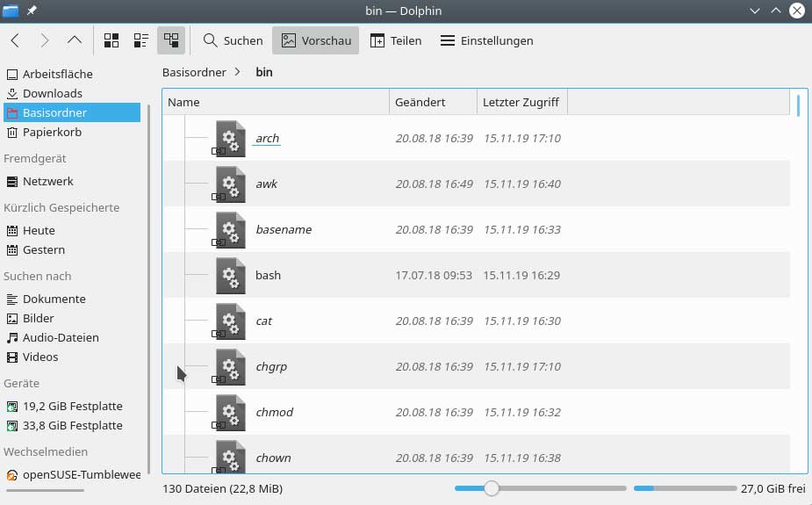Select the cat file icon
This screenshot has height=505, width=812.
pyautogui.click(x=230, y=321)
